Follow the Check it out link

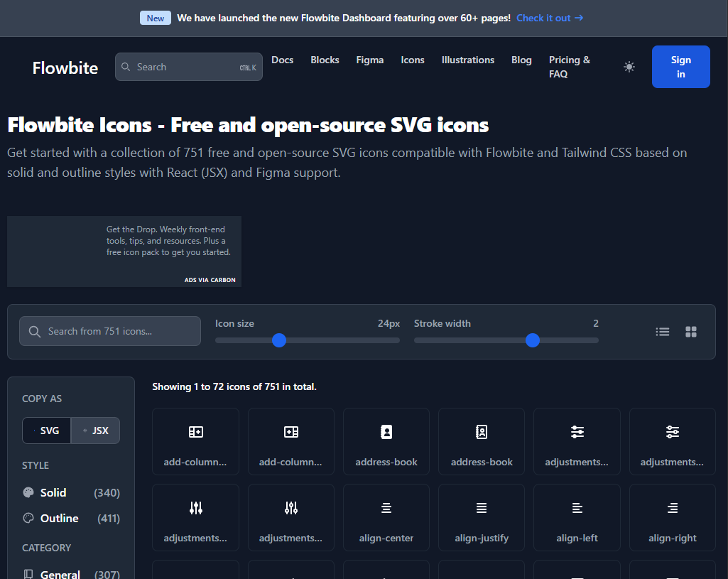coord(550,18)
